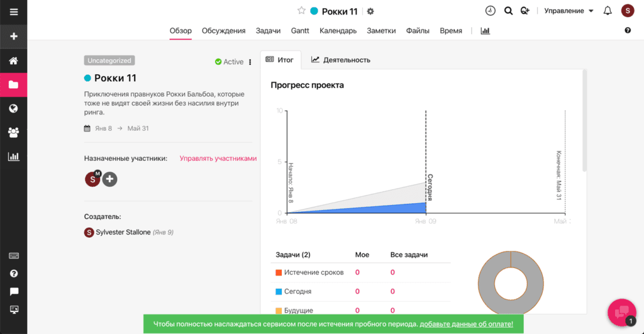Open the hamburger menu in sidebar
Viewport: 644px width, 334px height.
point(13,12)
